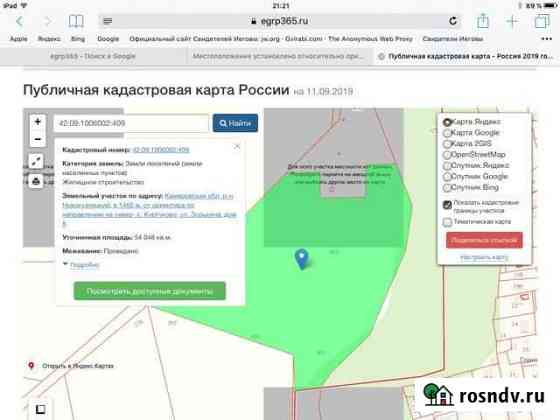Viewport: 560px width, 420px height.
Task: Click the red Поделиться button
Action: coord(484,240)
